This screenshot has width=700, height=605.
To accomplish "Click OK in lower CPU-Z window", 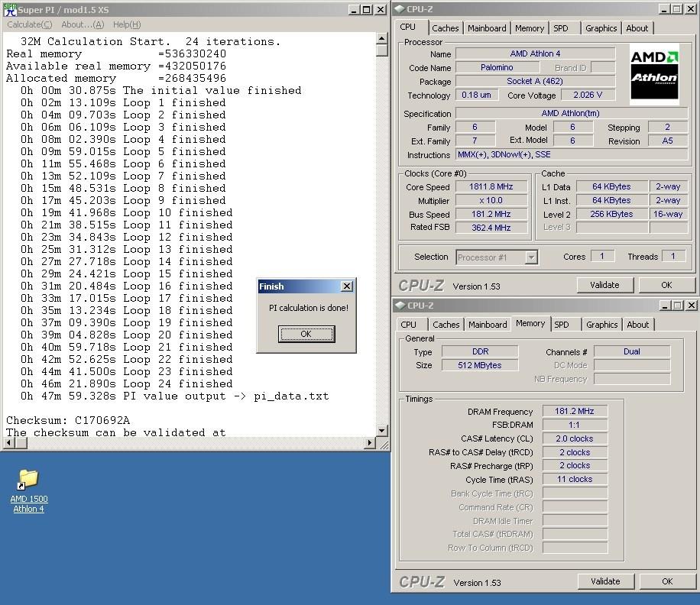I will click(667, 581).
